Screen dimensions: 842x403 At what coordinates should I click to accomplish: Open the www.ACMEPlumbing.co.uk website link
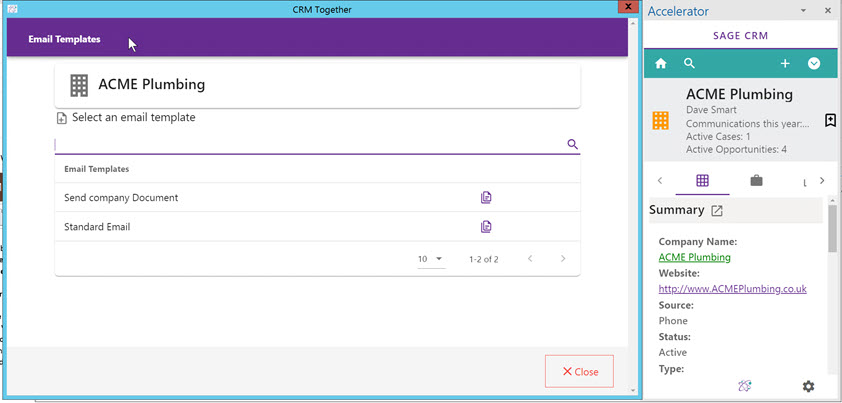(x=732, y=289)
